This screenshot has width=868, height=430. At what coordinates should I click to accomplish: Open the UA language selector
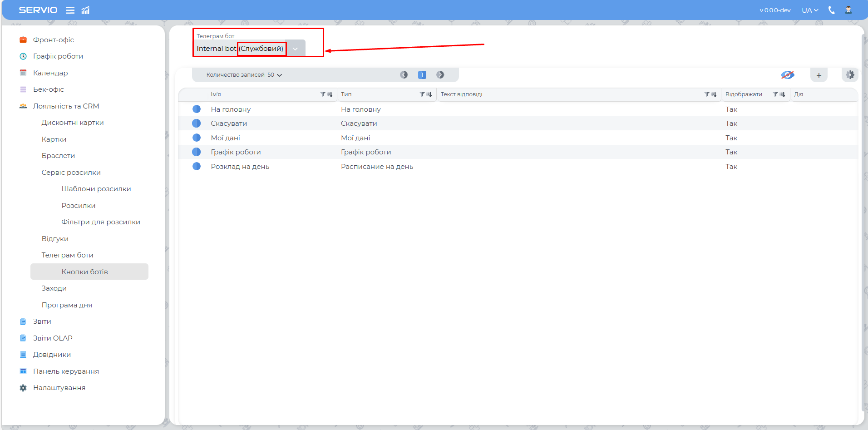click(809, 10)
